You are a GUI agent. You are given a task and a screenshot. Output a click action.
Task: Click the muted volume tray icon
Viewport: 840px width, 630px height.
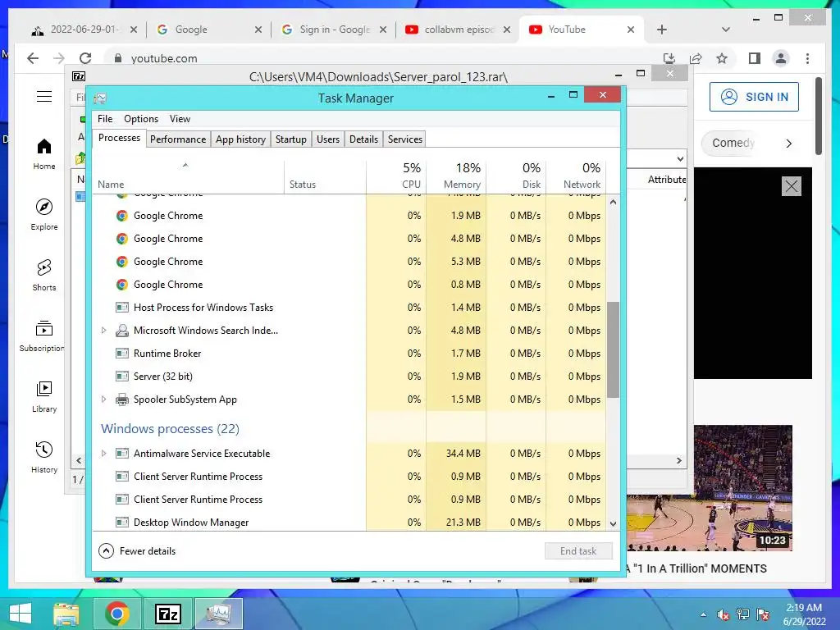click(724, 615)
